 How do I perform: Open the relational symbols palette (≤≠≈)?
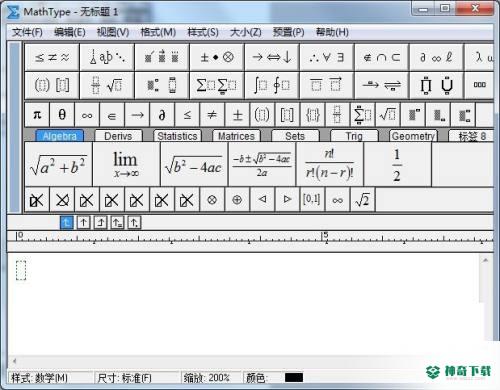52,57
